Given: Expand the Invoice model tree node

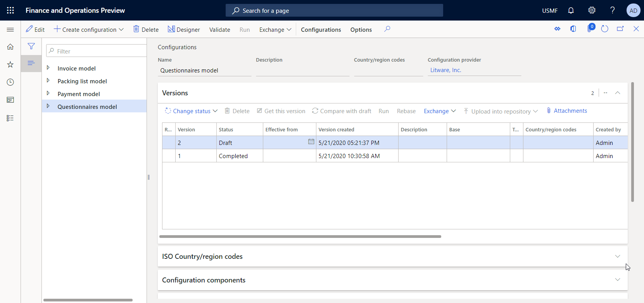Looking at the screenshot, I should 48,68.
